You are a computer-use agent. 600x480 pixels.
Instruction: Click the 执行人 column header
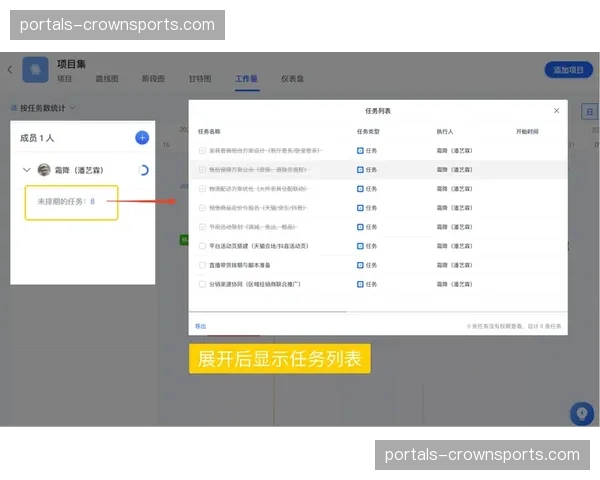tap(445, 132)
